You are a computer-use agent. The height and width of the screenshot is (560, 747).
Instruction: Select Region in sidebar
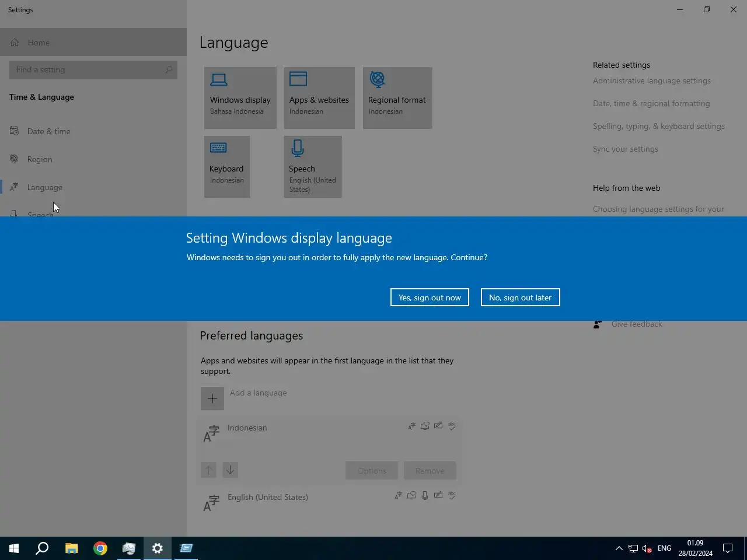pyautogui.click(x=93, y=159)
